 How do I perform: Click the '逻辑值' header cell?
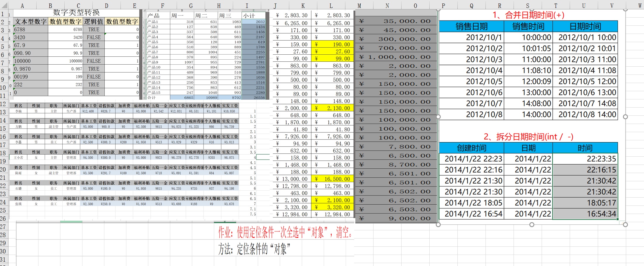coord(94,22)
